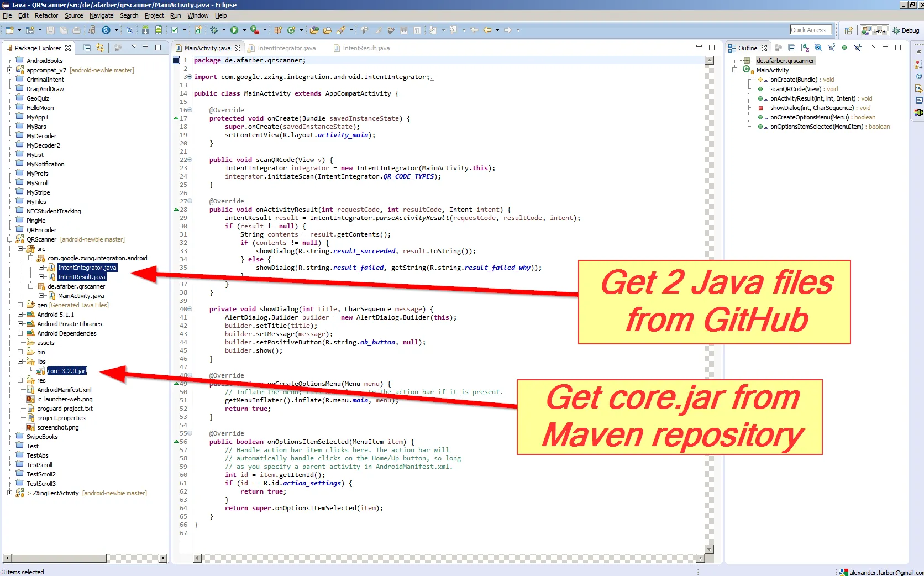Open the Source menu
This screenshot has height=576, width=924.
click(x=73, y=15)
